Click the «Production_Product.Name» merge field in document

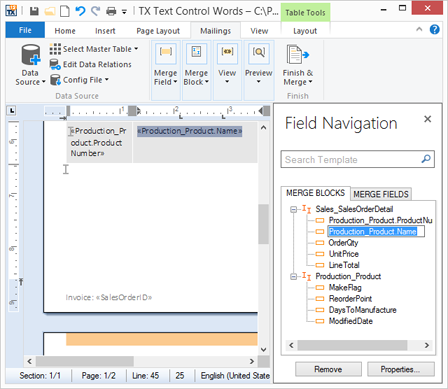coord(189,131)
